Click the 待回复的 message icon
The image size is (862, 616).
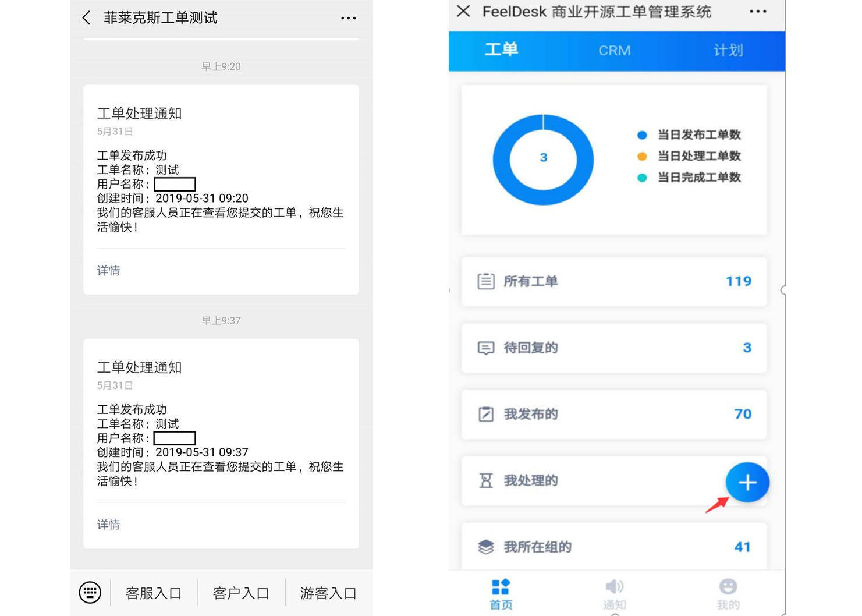(x=486, y=348)
